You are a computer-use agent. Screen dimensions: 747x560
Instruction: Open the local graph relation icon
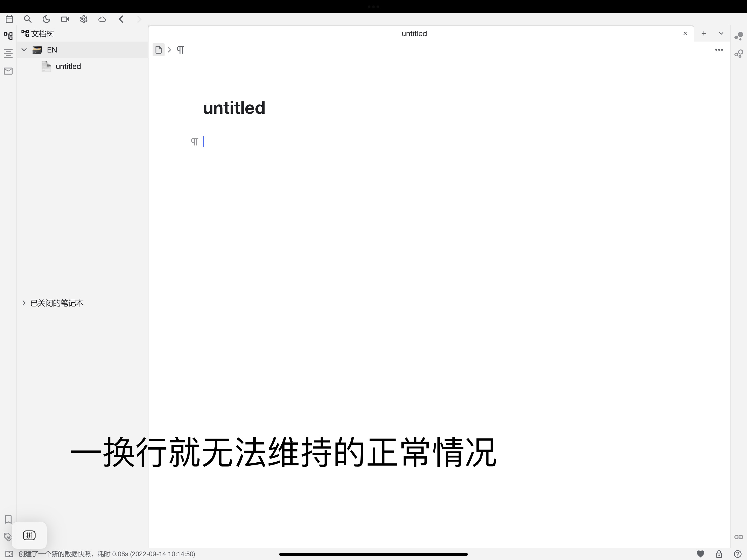(x=739, y=54)
